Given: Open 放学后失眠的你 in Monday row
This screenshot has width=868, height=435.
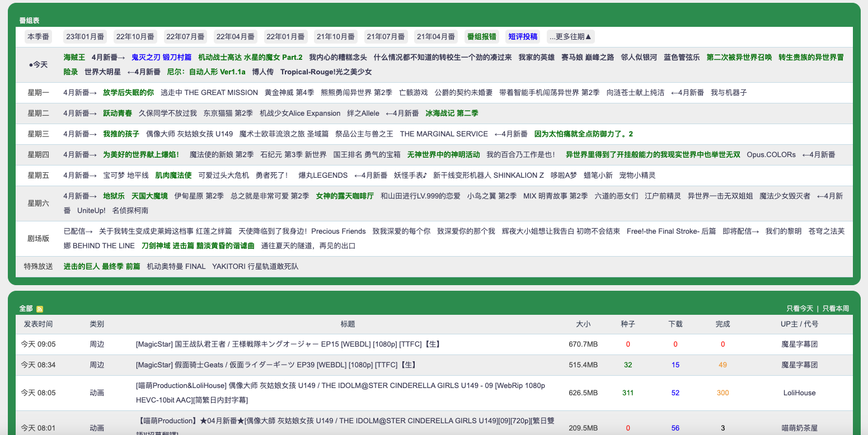Looking at the screenshot, I should 128,93.
